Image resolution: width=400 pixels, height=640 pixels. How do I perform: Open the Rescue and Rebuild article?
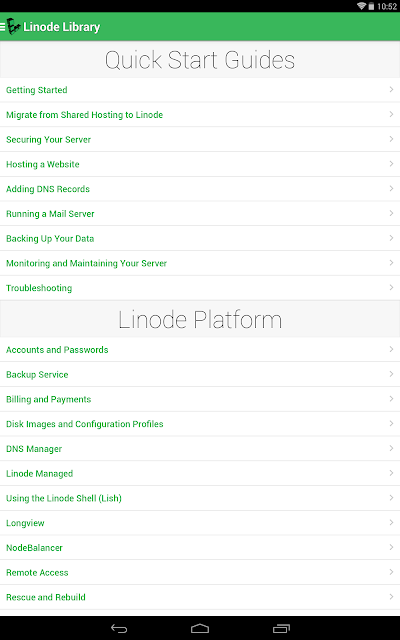coord(200,597)
